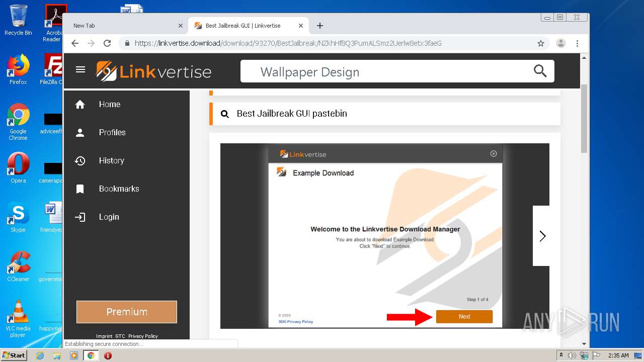Open the Firefox desktop shortcut
This screenshot has width=644, height=362.
[x=18, y=69]
